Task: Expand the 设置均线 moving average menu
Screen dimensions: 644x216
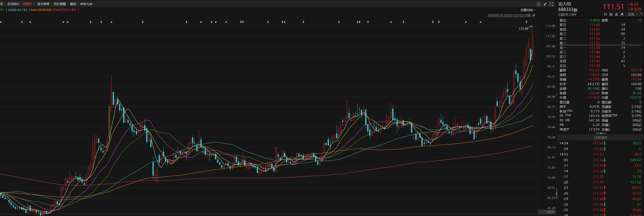Action: click(x=528, y=10)
